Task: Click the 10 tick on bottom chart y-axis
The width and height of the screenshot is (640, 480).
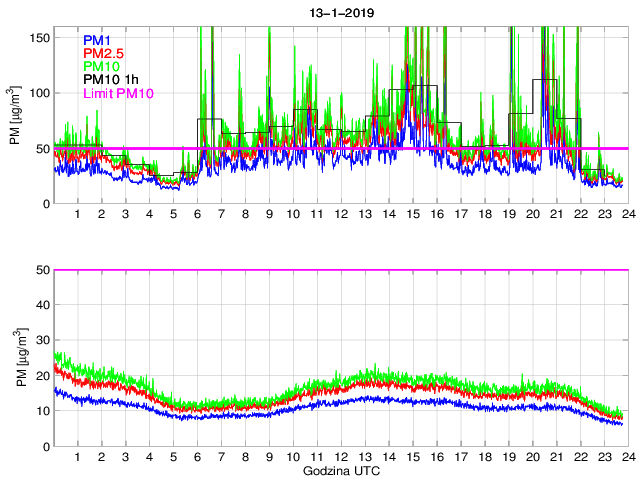Action: click(x=41, y=411)
